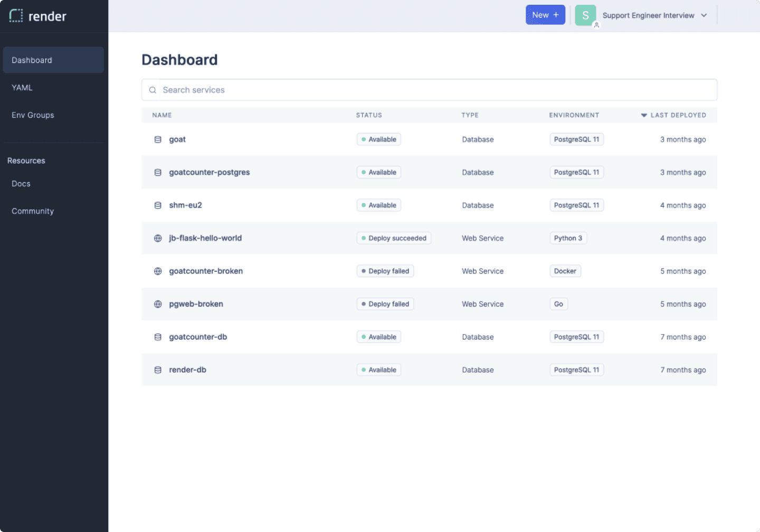Go to the YAML sidebar section
The image size is (760, 532).
coord(22,88)
